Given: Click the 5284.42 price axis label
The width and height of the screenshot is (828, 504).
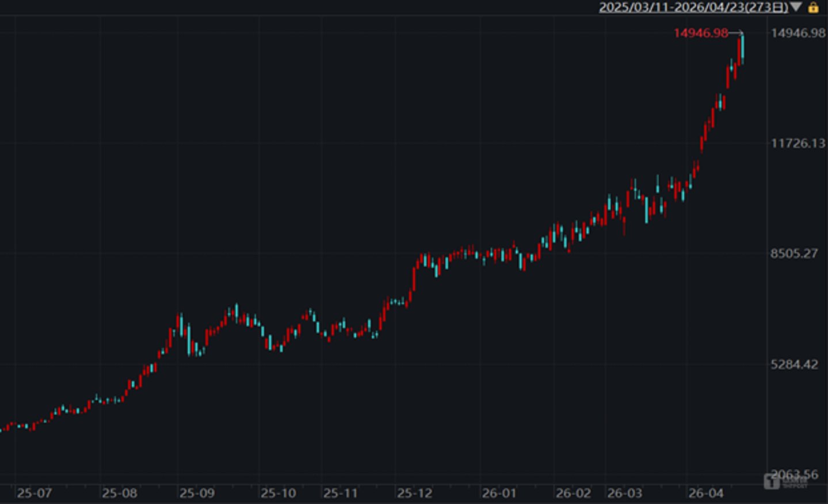Looking at the screenshot, I should pyautogui.click(x=794, y=364).
